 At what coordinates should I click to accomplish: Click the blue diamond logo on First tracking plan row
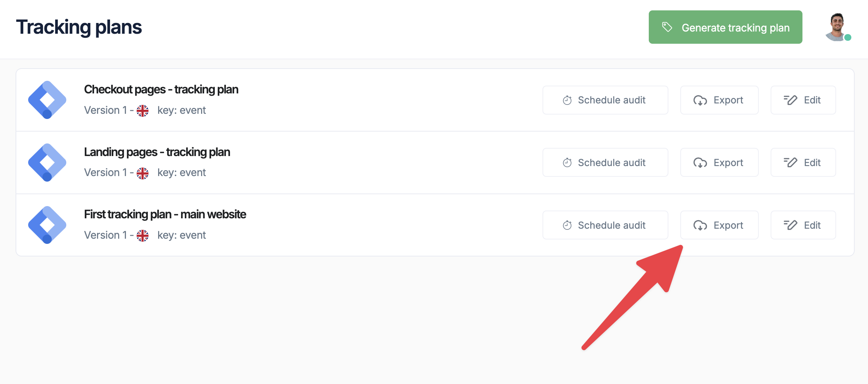pyautogui.click(x=48, y=225)
